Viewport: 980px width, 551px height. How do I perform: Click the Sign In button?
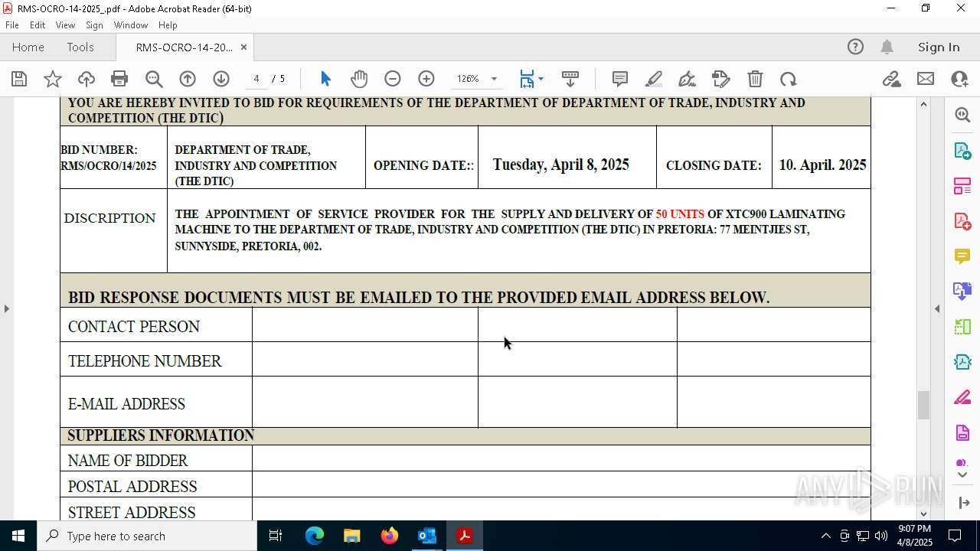coord(939,47)
